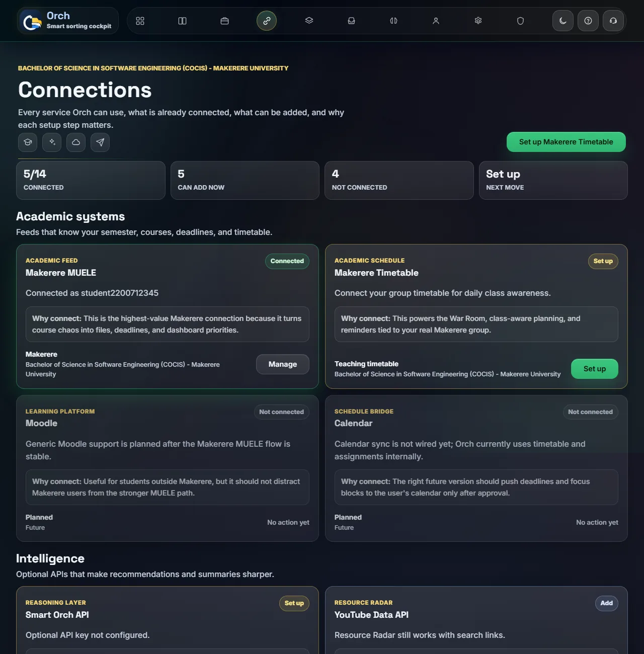The width and height of the screenshot is (644, 654).
Task: Select the 4 Not connected stat card
Action: click(399, 180)
